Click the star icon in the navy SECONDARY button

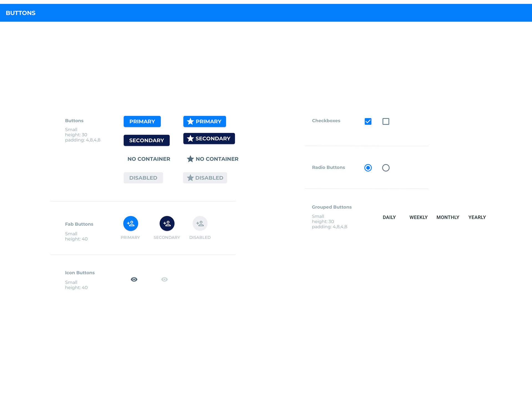(x=190, y=138)
